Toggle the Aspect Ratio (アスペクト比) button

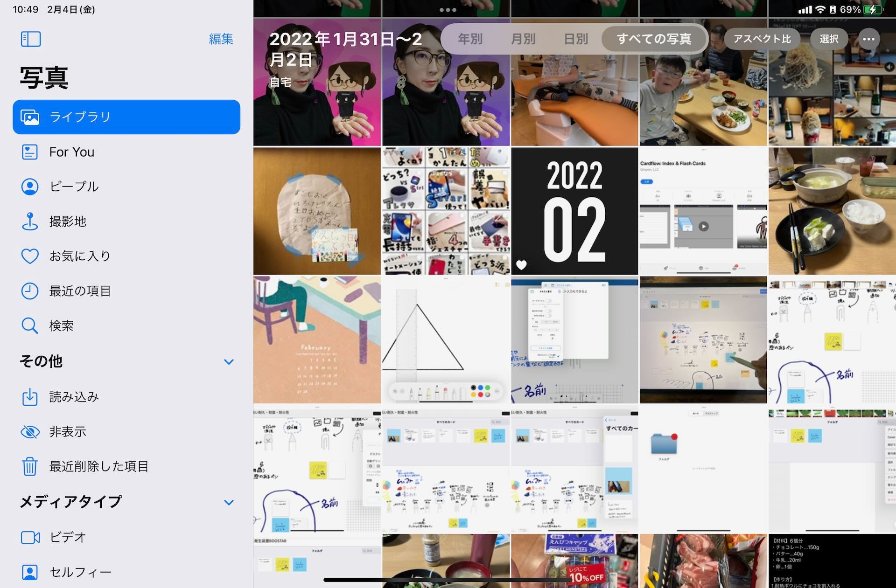(x=762, y=39)
